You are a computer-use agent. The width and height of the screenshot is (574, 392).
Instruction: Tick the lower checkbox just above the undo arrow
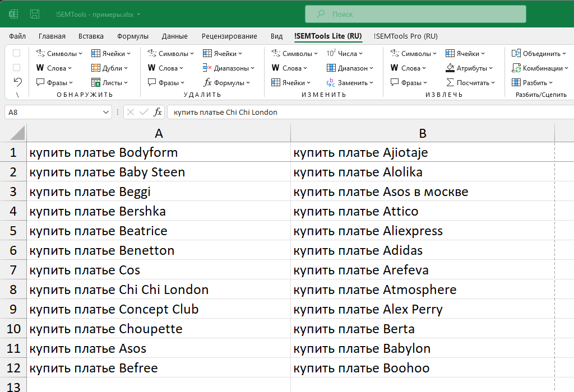click(16, 68)
